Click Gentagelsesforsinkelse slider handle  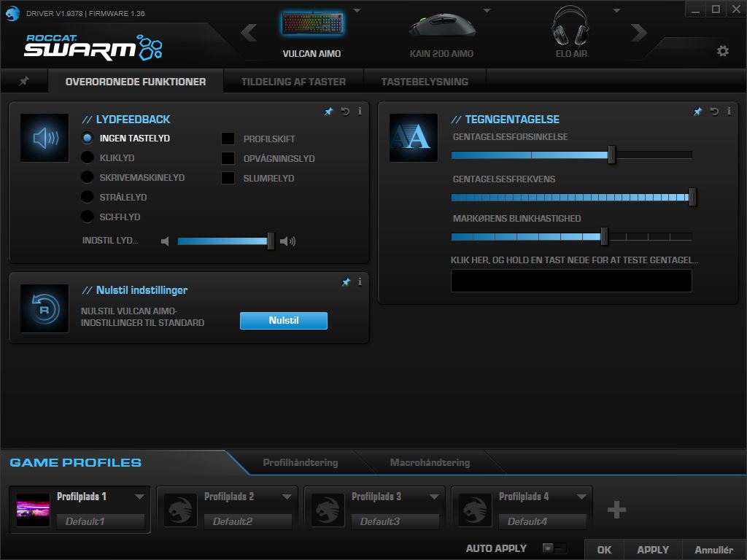point(612,155)
